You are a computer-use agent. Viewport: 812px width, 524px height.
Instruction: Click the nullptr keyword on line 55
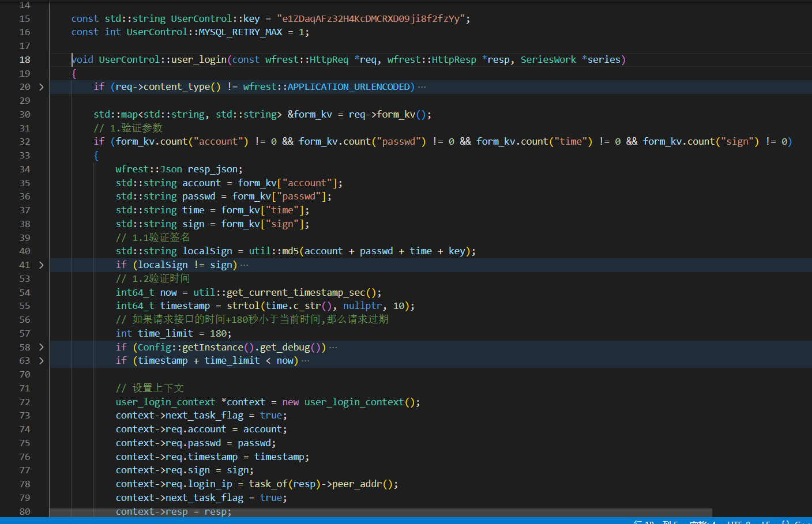363,306
